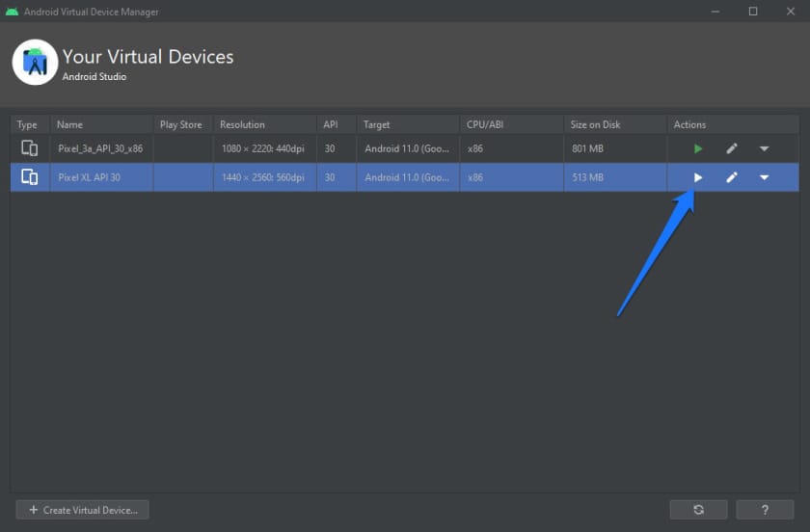The width and height of the screenshot is (810, 532).
Task: Launch the Pixel_3a_API_30_x86 emulator with play icon
Action: click(x=698, y=148)
